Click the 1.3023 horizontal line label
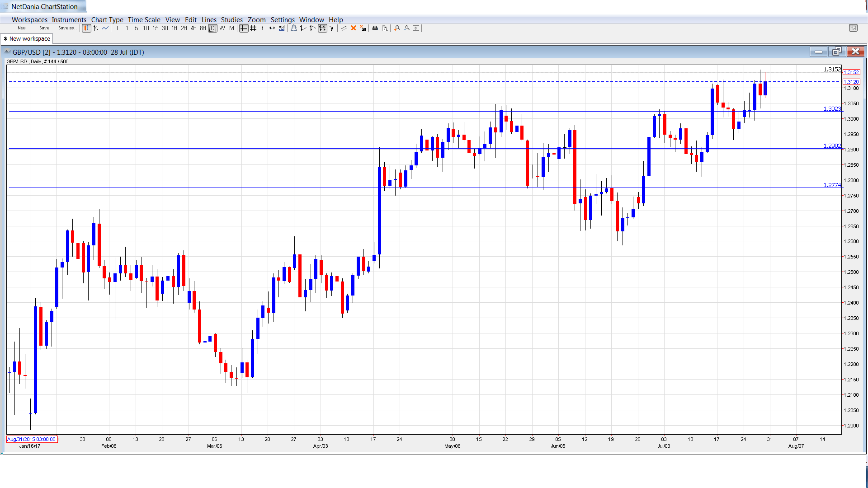 [x=832, y=109]
